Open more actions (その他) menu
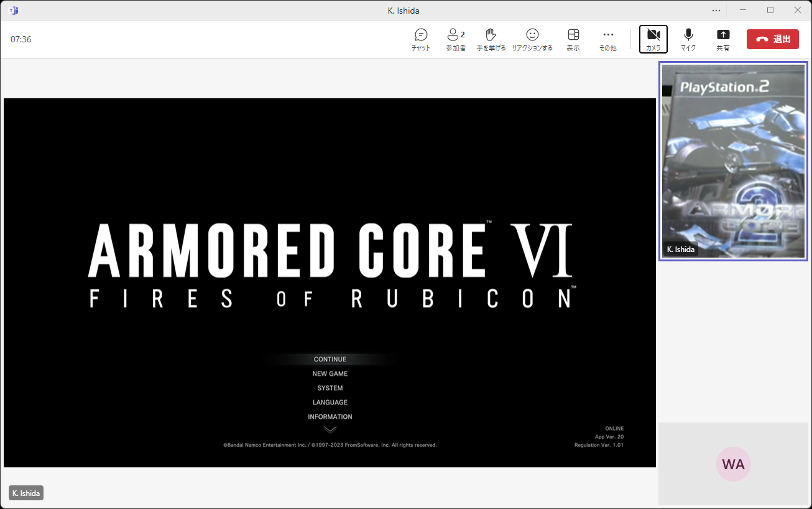The height and width of the screenshot is (509, 812). 608,39
